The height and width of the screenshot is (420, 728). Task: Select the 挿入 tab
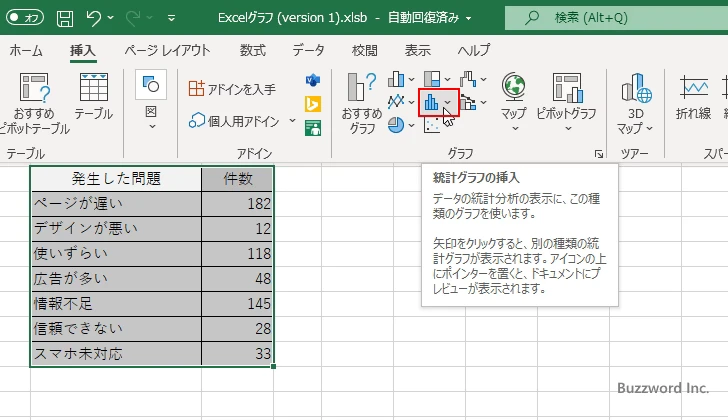(x=83, y=50)
